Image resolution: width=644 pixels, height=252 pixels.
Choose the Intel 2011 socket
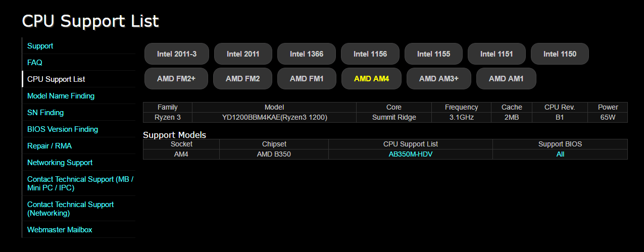pyautogui.click(x=243, y=54)
